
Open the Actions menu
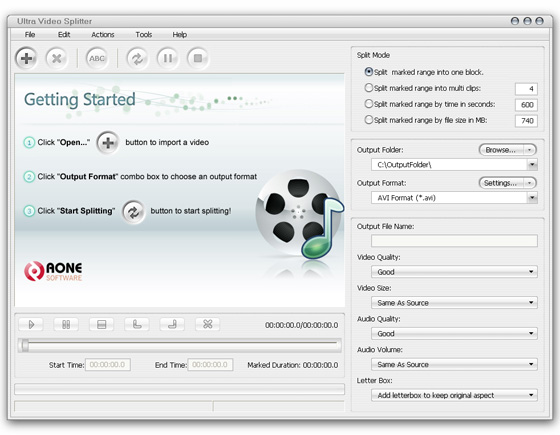point(103,35)
